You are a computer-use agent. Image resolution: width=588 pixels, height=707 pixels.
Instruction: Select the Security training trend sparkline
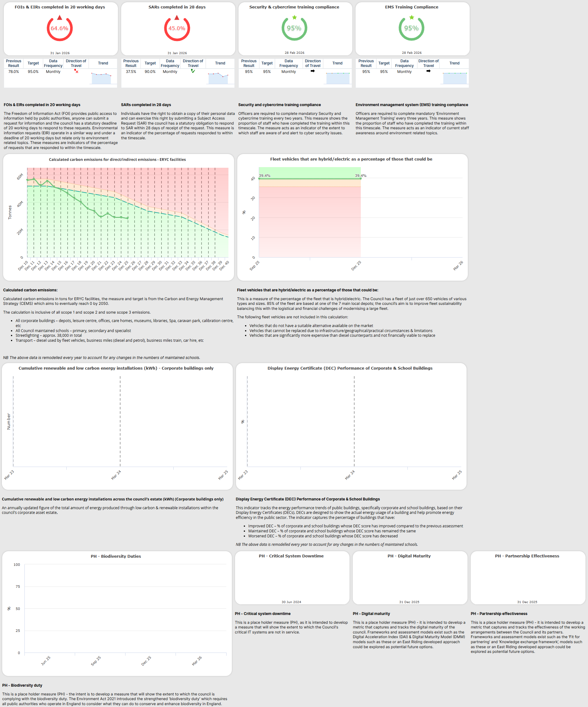click(x=338, y=78)
